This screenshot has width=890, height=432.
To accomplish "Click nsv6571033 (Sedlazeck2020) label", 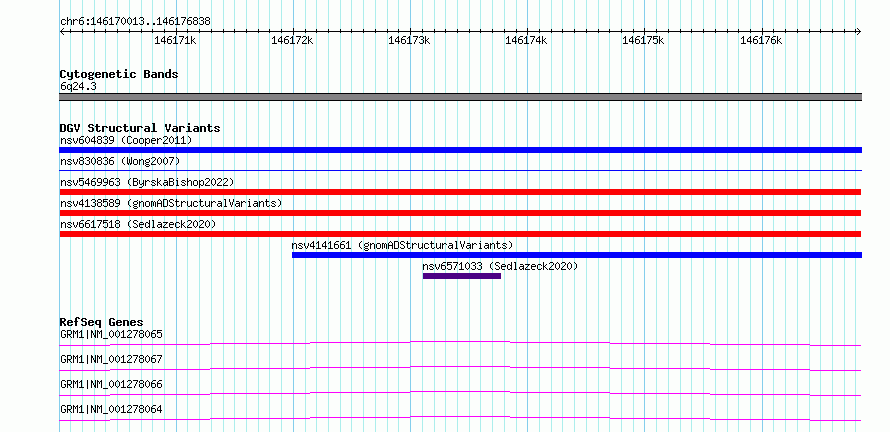I will [x=500, y=266].
